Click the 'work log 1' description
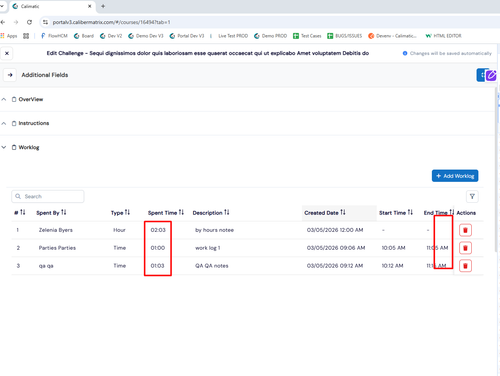This screenshot has height=376, width=500. click(208, 248)
